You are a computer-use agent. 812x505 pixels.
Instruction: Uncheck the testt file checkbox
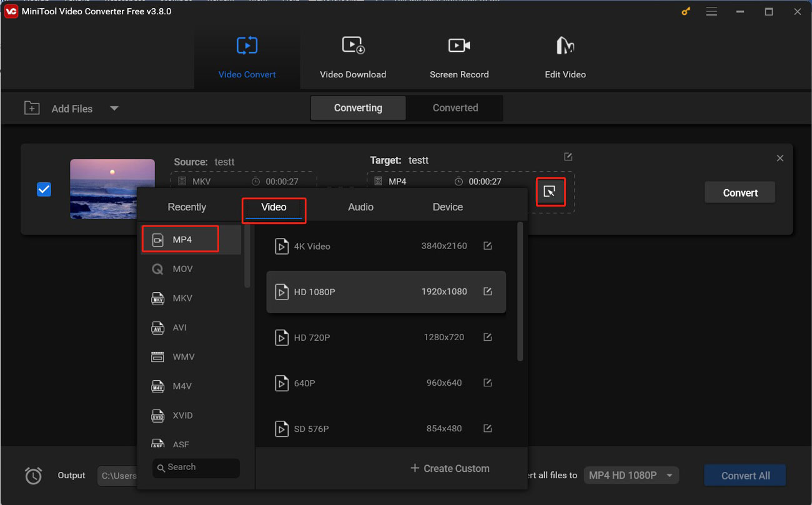click(44, 189)
